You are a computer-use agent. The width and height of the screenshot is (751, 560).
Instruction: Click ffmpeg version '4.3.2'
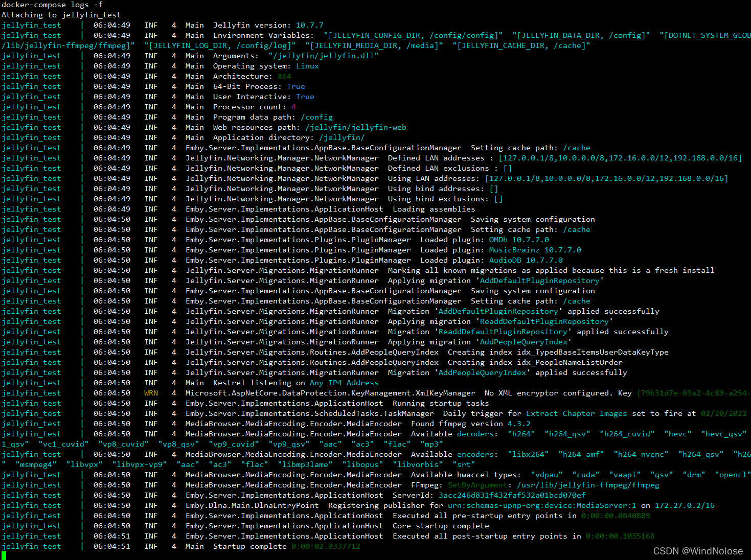[519, 424]
